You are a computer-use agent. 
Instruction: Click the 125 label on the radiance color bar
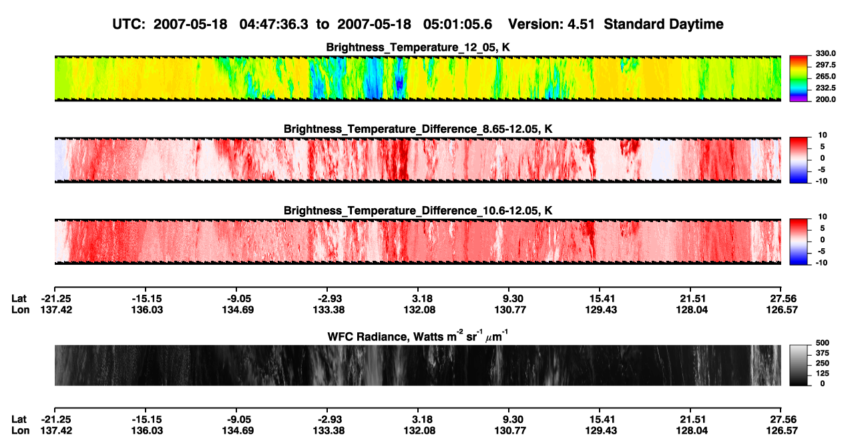tap(823, 374)
